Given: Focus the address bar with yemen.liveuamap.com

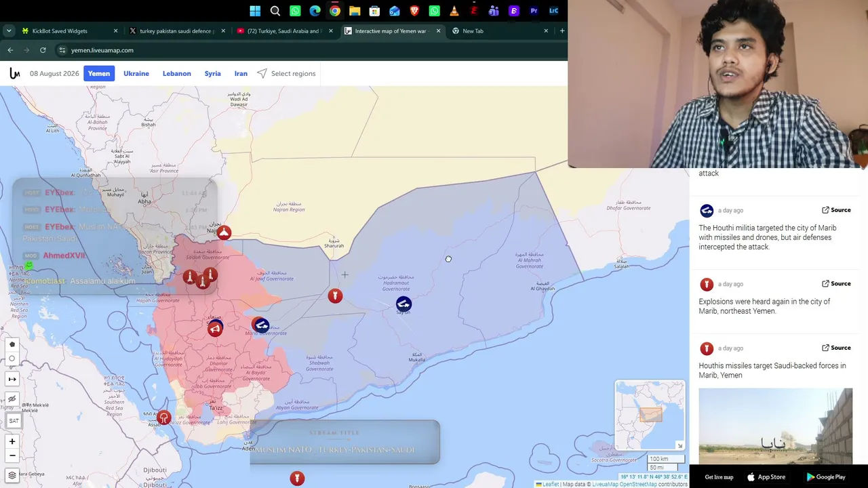Looking at the screenshot, I should click(x=311, y=50).
